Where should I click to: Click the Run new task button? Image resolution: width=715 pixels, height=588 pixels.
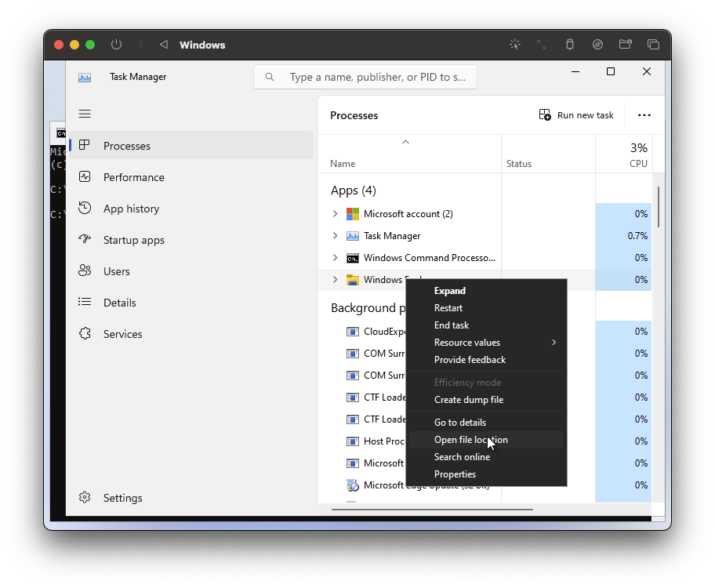(x=576, y=115)
